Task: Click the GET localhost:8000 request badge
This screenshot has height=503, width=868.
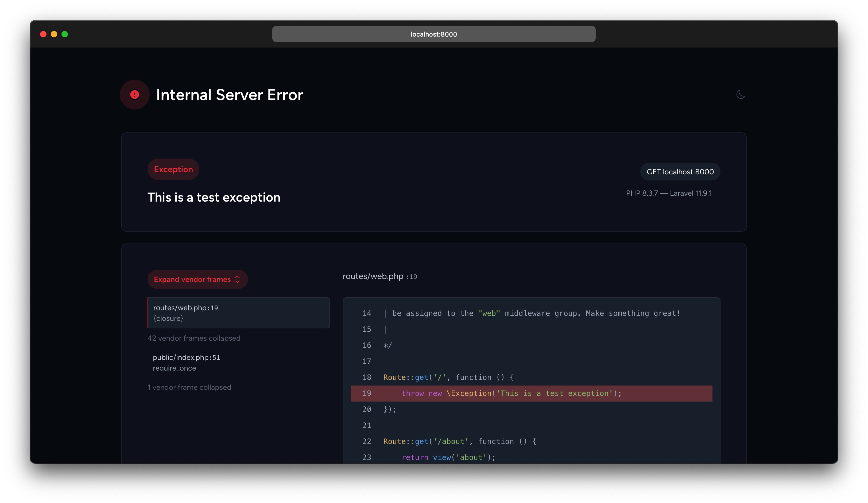Action: click(680, 172)
